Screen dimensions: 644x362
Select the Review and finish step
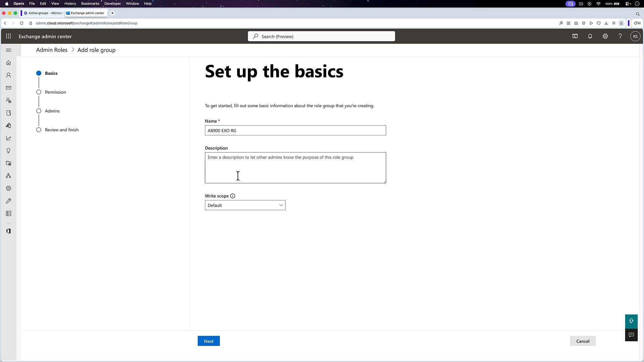[x=57, y=130]
